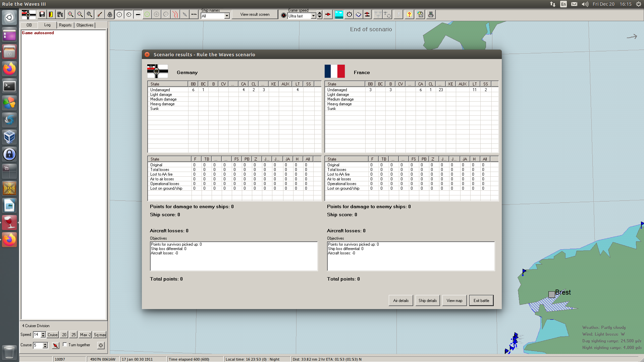This screenshot has height=362, width=644.
Task: Click the Exit battle button
Action: pos(481,301)
